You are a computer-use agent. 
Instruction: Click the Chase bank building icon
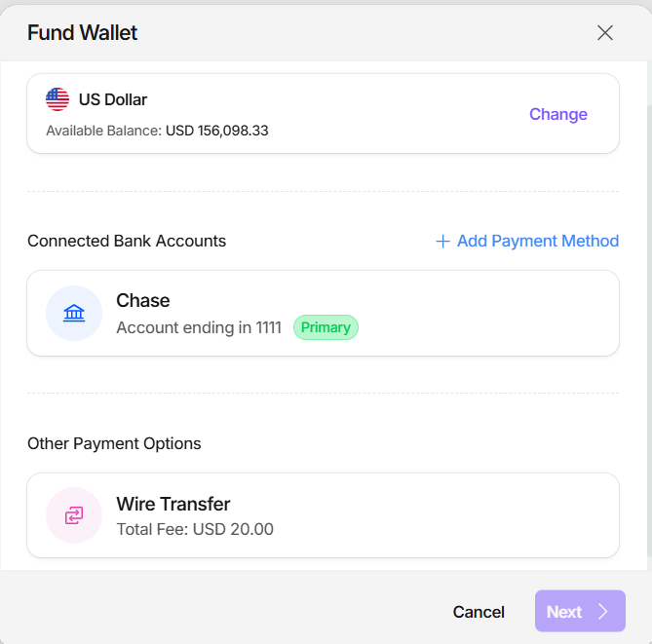coord(74,313)
